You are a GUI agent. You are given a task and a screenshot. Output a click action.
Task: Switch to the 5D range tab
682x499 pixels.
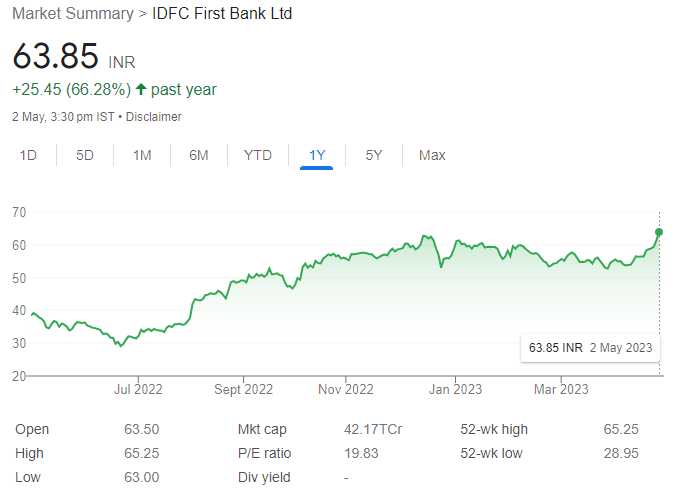(x=85, y=155)
